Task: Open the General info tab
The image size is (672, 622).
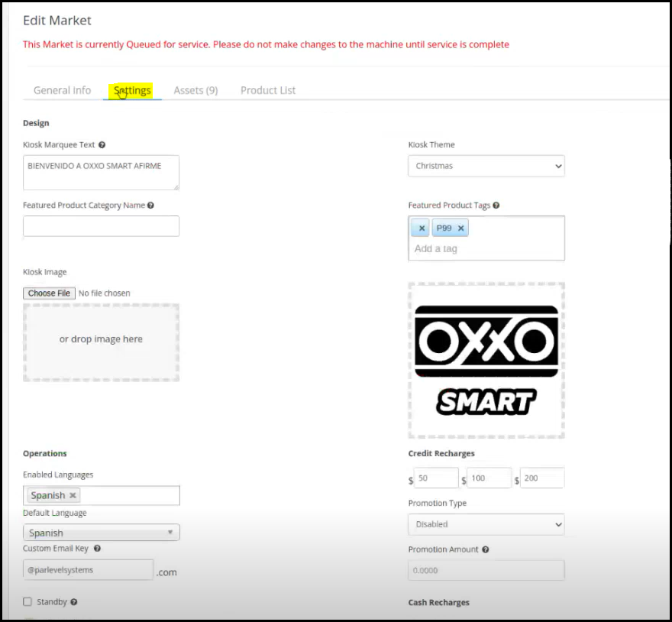Action: 62,90
